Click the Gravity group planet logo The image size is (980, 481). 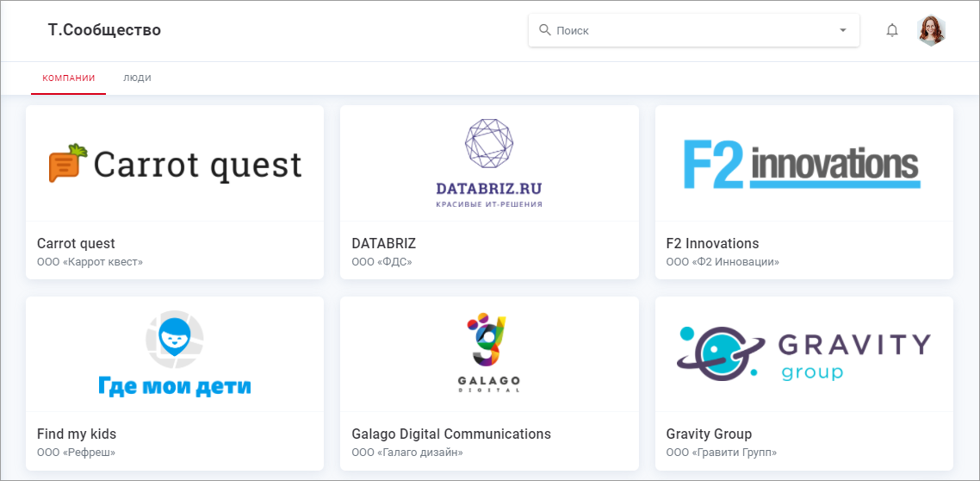(803, 355)
